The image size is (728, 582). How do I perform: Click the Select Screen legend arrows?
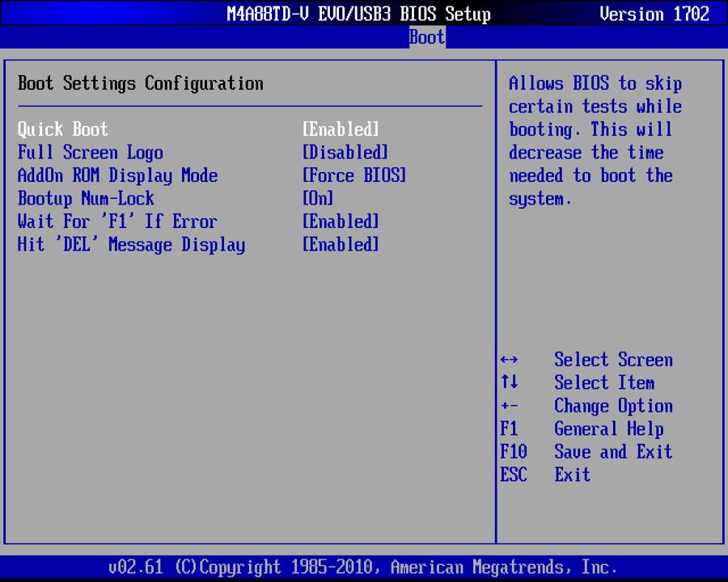tap(512, 360)
